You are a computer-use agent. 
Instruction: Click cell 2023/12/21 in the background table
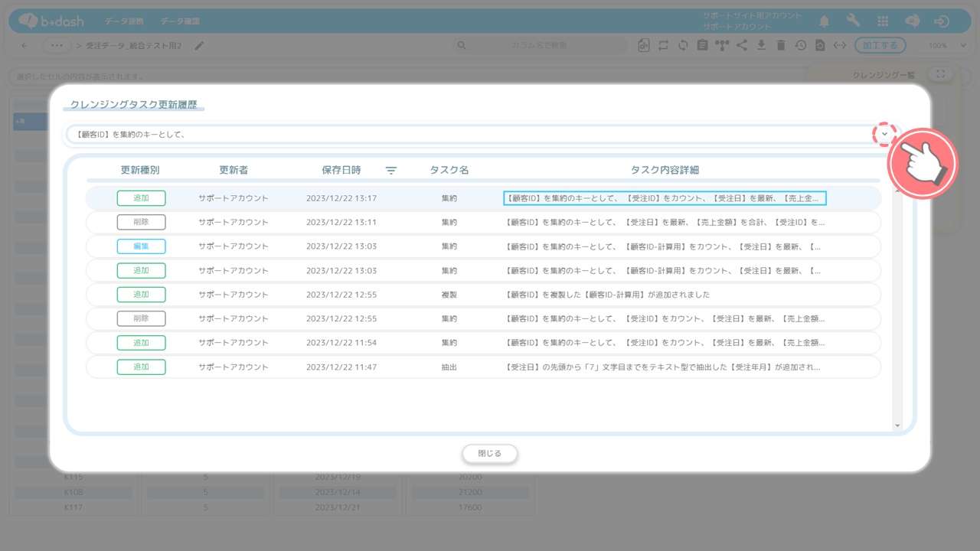pyautogui.click(x=338, y=507)
